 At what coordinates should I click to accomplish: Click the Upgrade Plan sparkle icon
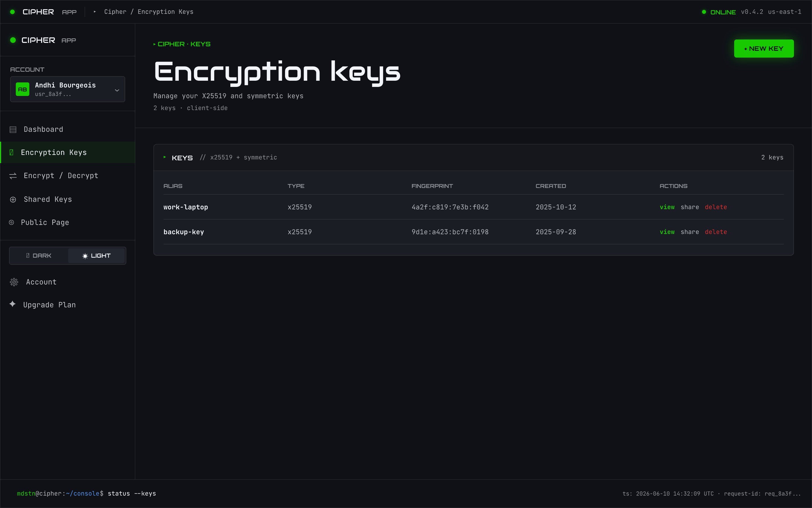(x=12, y=304)
